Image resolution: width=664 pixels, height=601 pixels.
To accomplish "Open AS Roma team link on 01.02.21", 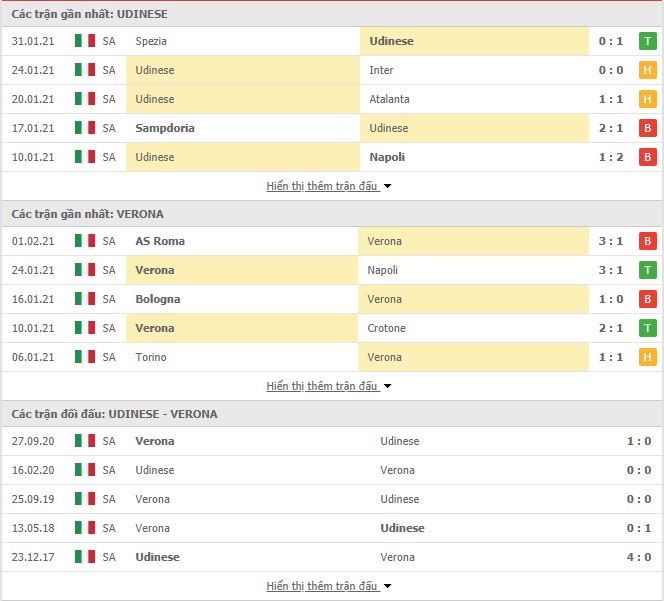I will [160, 241].
